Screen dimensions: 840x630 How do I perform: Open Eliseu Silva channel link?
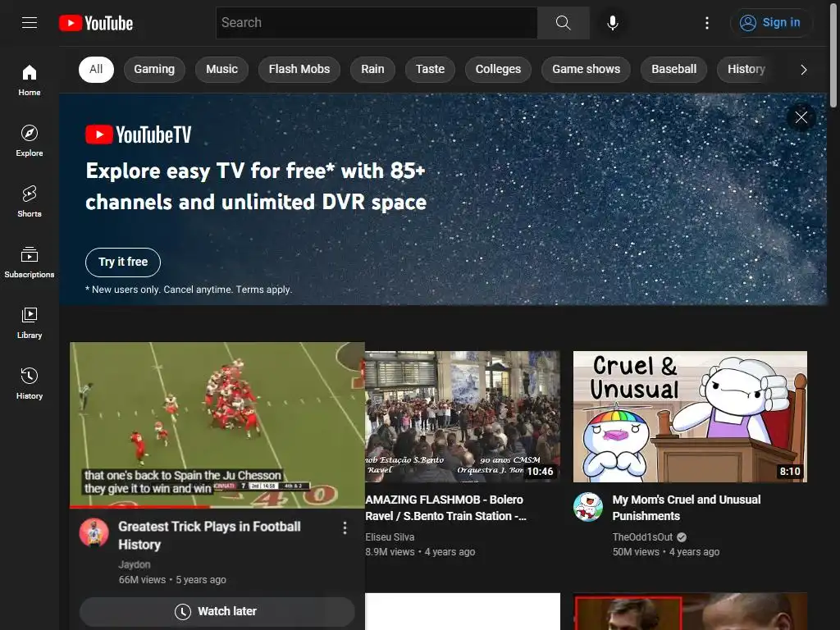(x=390, y=536)
